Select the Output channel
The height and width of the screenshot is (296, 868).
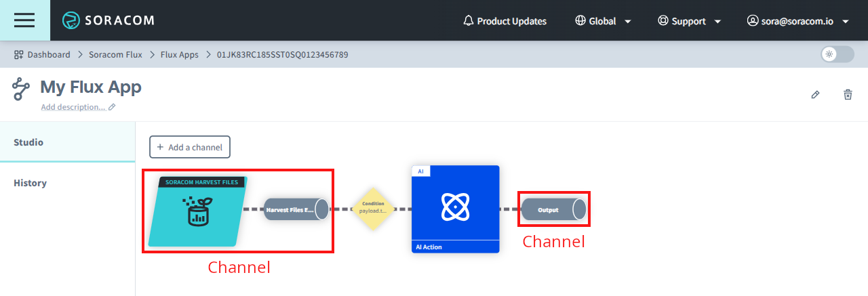click(x=554, y=210)
